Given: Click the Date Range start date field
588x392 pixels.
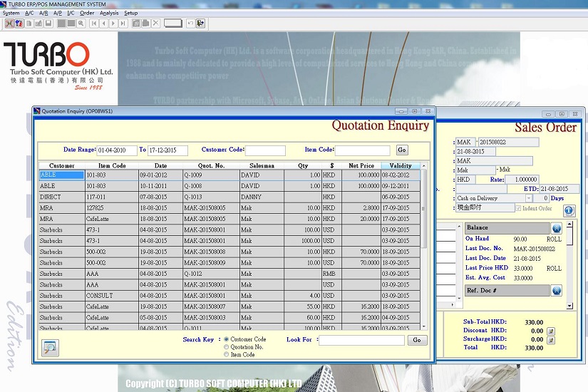Looking at the screenshot, I should (x=117, y=150).
